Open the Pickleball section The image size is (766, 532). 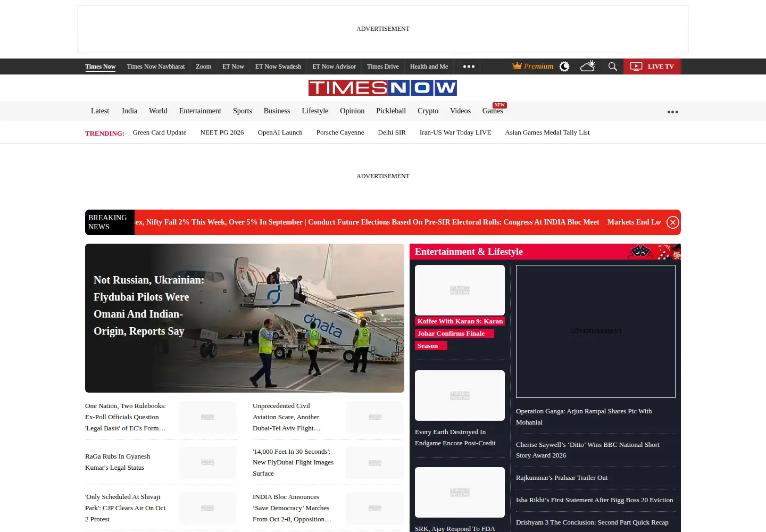pos(391,111)
